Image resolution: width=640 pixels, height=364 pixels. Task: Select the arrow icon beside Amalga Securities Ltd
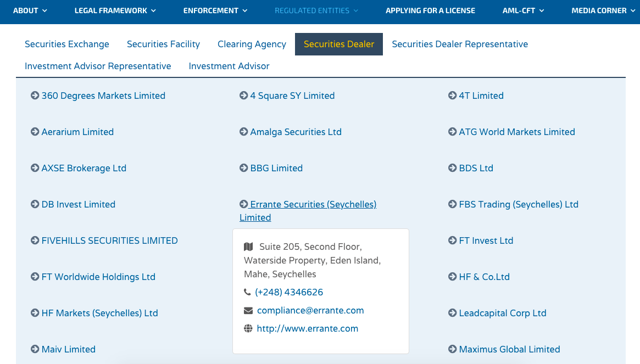243,132
